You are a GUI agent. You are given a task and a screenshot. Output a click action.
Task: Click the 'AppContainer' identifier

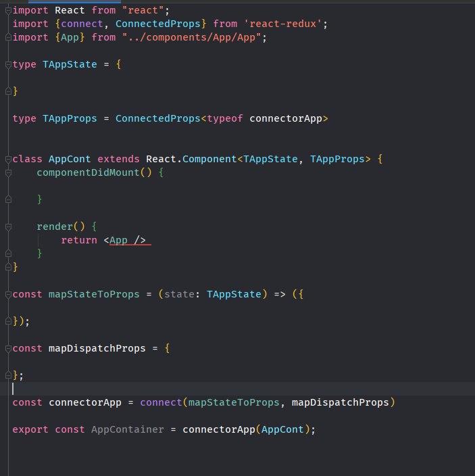pyautogui.click(x=128, y=429)
